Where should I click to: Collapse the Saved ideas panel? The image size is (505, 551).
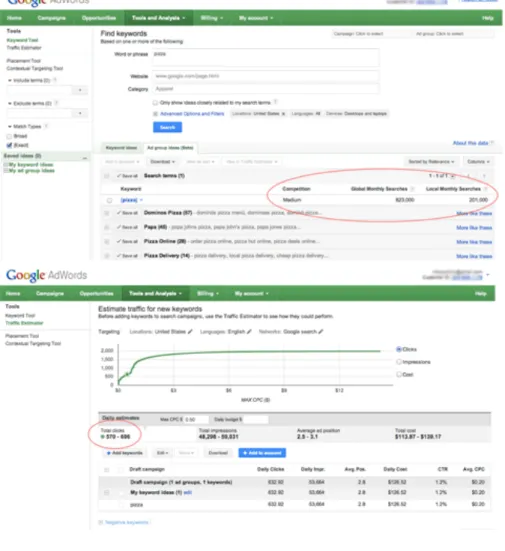point(85,158)
